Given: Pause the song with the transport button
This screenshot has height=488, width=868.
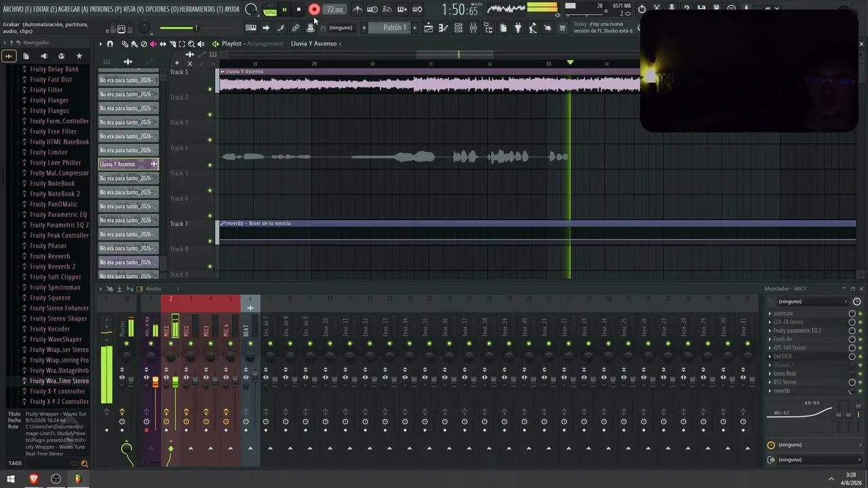Looking at the screenshot, I should click(284, 9).
